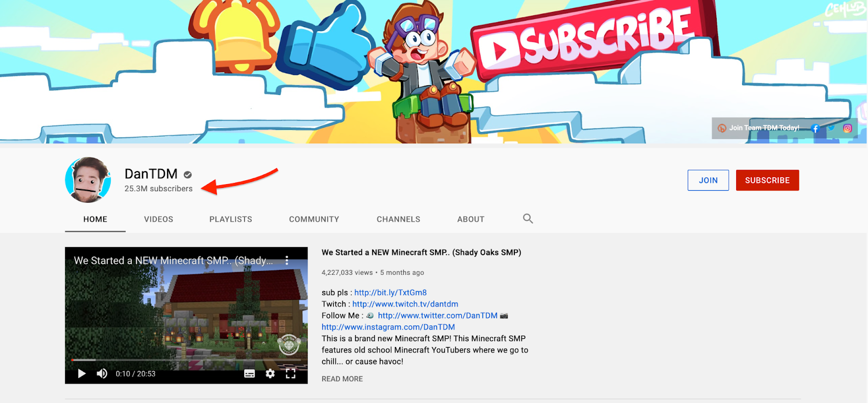This screenshot has height=403, width=868.
Task: Open the Playlists tab
Action: [231, 219]
